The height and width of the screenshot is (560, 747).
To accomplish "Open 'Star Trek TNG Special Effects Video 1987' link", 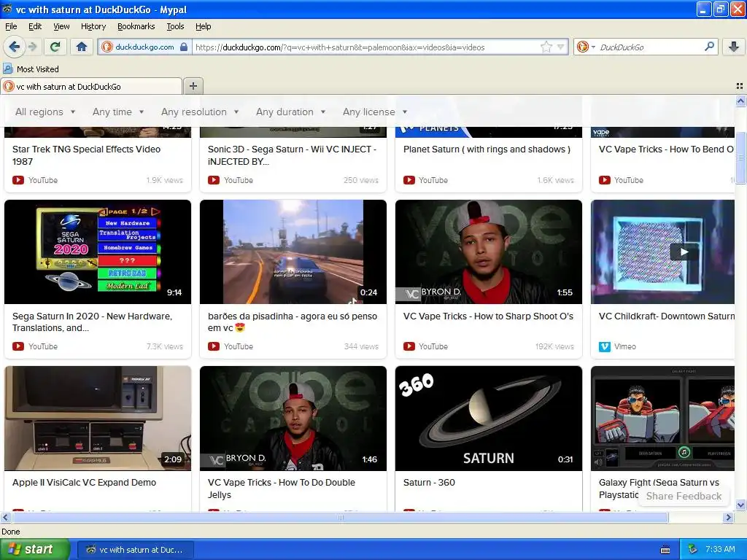I will tap(86, 155).
